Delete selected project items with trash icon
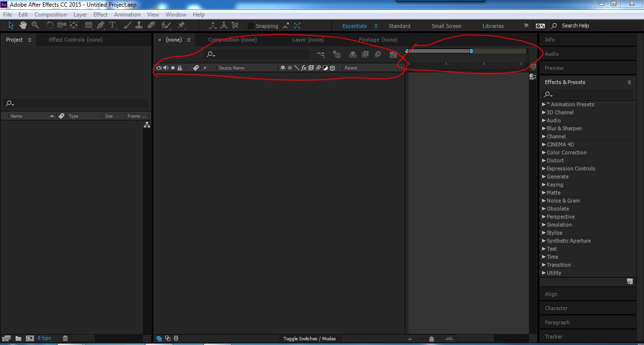The image size is (644, 345). click(65, 338)
